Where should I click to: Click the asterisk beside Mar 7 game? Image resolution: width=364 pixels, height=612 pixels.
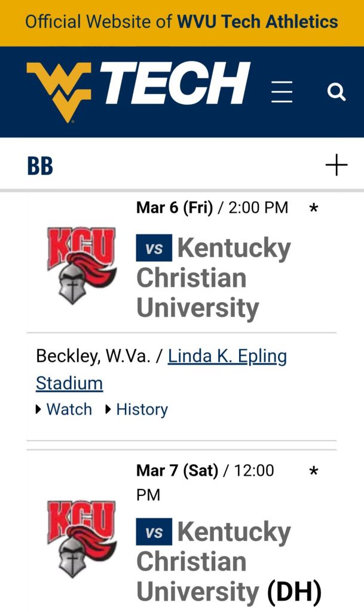[314, 472]
